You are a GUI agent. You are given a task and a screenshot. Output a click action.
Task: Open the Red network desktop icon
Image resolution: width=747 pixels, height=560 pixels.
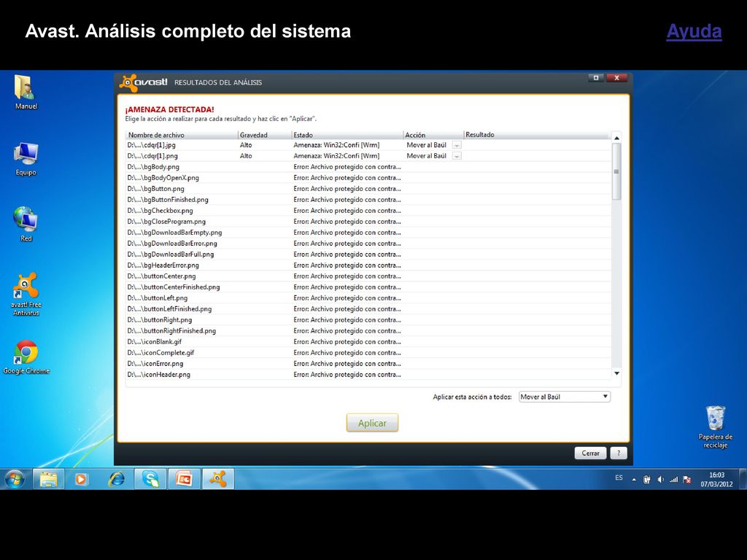click(26, 225)
